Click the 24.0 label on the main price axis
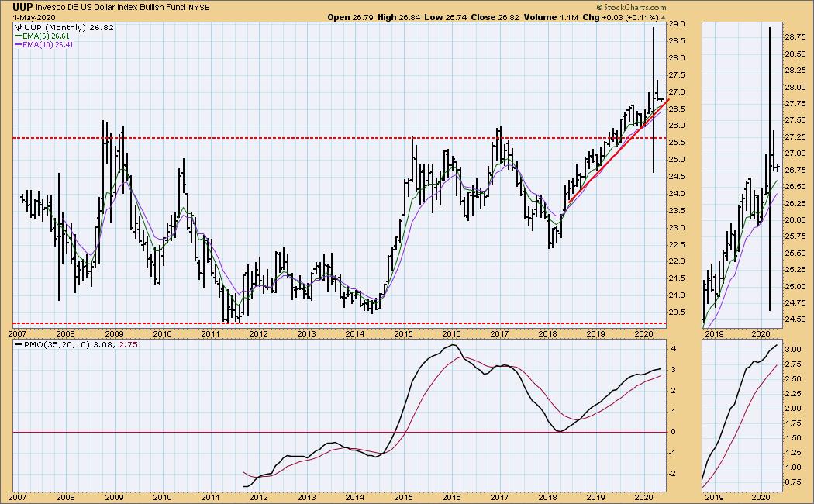 678,194
